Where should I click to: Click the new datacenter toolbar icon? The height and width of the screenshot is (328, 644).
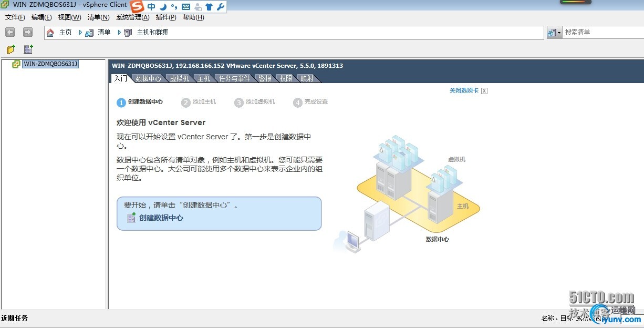28,49
